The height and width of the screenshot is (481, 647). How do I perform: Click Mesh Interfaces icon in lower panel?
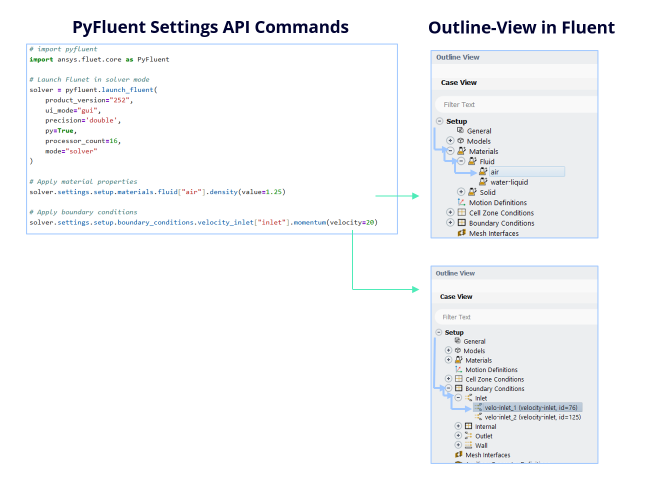coord(458,455)
